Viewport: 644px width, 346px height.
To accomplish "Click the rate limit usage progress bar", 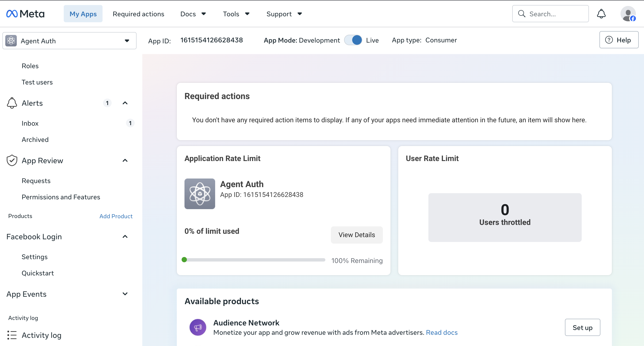I will pos(253,260).
